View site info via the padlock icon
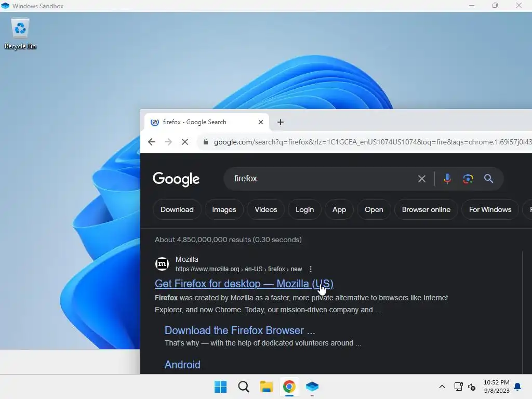 click(x=206, y=142)
